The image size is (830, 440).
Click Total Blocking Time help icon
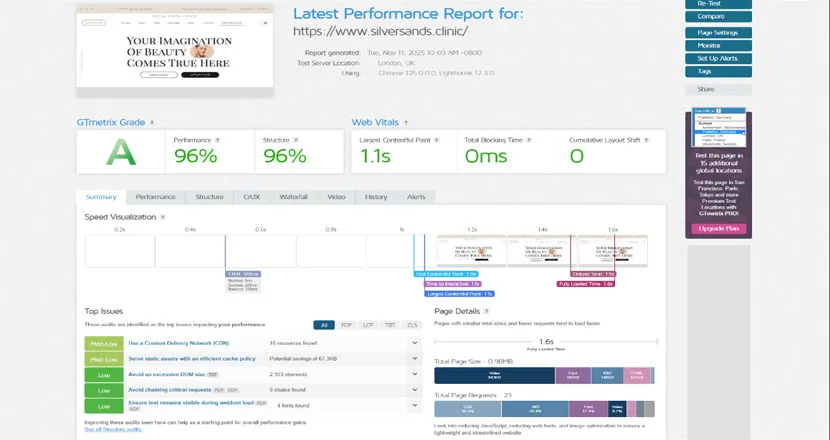point(530,141)
